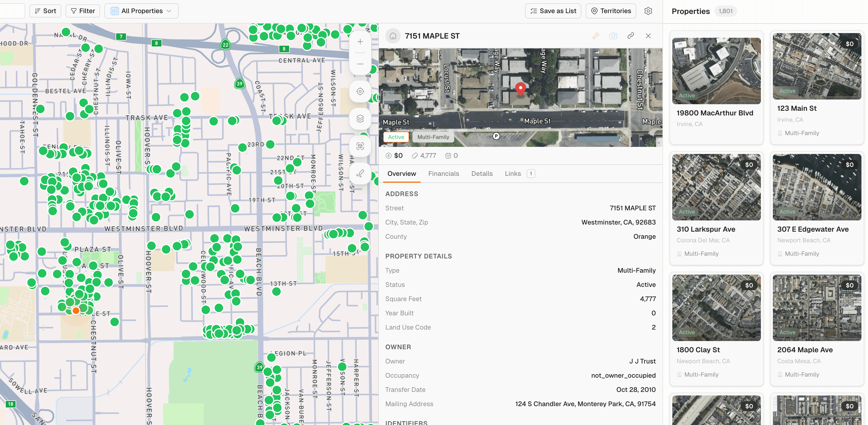Click the 1,801 properties count badge
The image size is (868, 425).
click(725, 11)
